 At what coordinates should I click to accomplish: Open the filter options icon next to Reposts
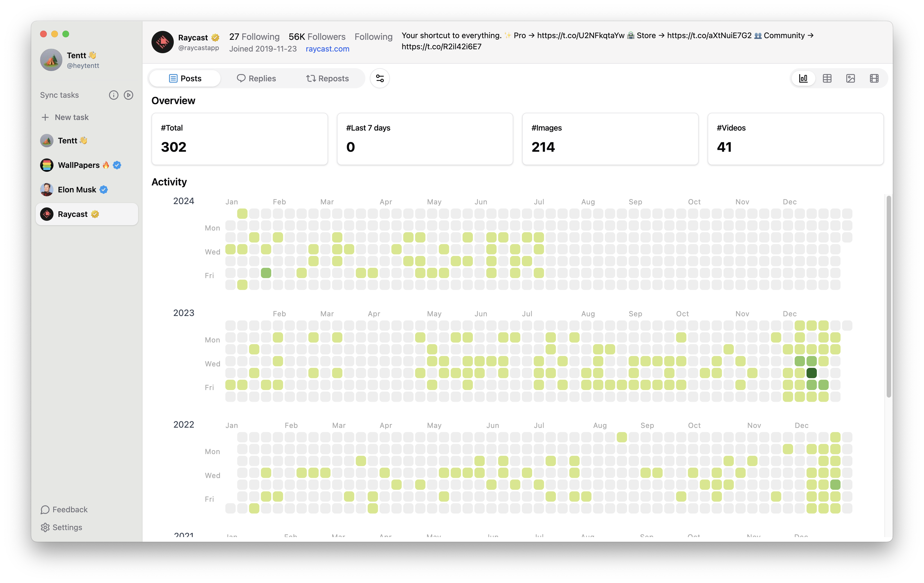tap(380, 78)
